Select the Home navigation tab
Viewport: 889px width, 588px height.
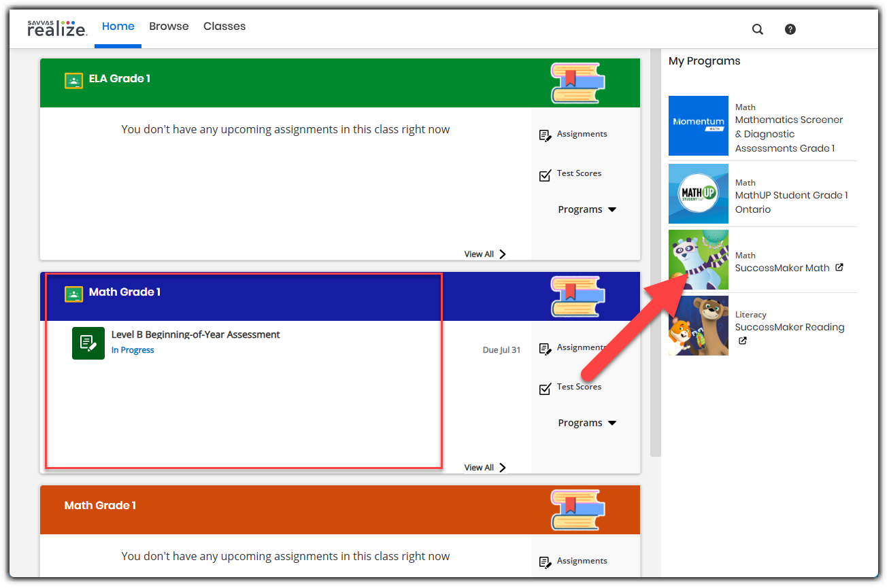click(118, 26)
